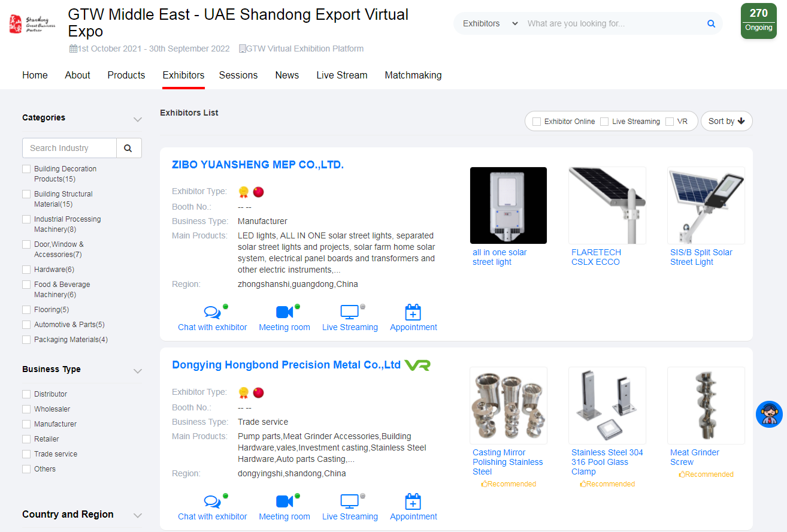Click gold medal icon in ZIBO YUANSHENG exhibitor type
The image size is (787, 532).
[243, 192]
